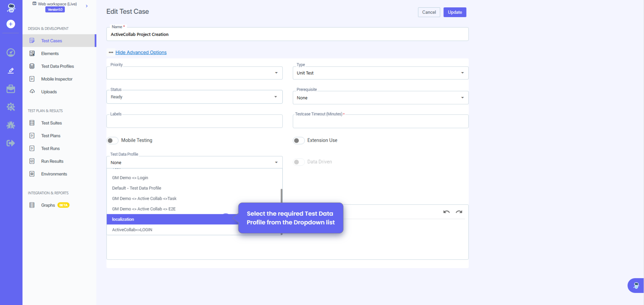Click the dropdown list scrollbar

click(x=281, y=196)
